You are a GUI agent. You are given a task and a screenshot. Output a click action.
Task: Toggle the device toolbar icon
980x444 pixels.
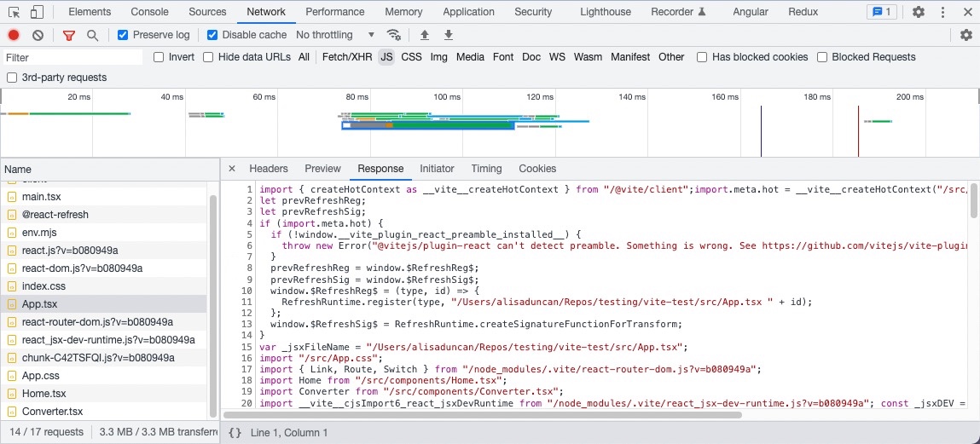coord(37,12)
